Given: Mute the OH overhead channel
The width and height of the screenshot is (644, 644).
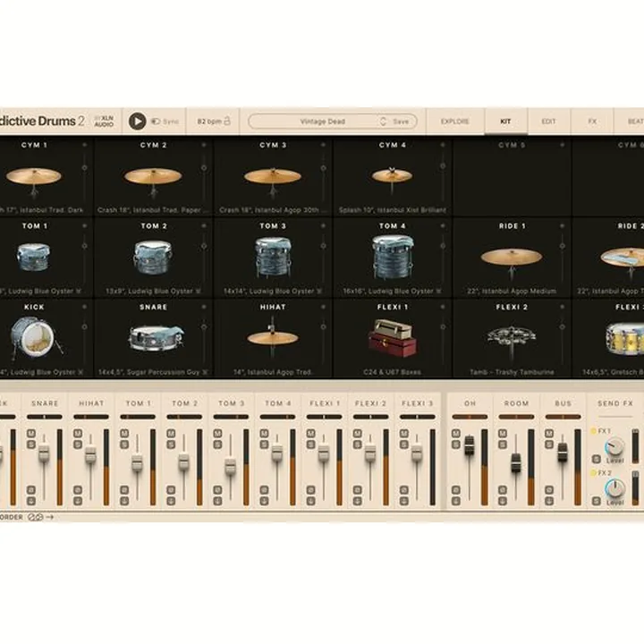Looking at the screenshot, I should click(456, 433).
